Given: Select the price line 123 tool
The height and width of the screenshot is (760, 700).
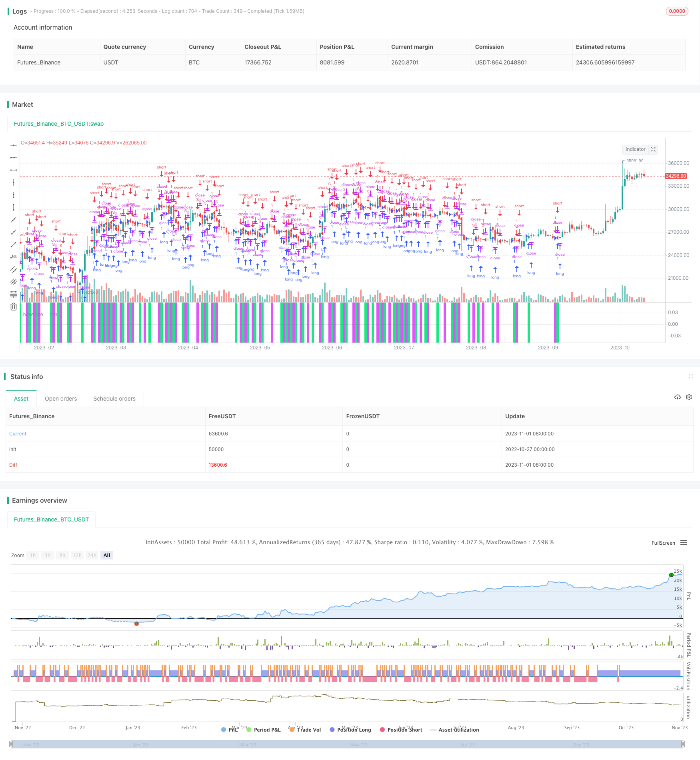Looking at the screenshot, I should click(x=14, y=257).
